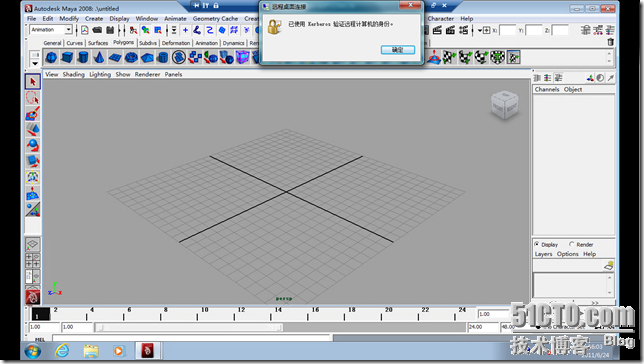This screenshot has height=364, width=644.
Task: Select the Render layer radio button
Action: point(571,244)
